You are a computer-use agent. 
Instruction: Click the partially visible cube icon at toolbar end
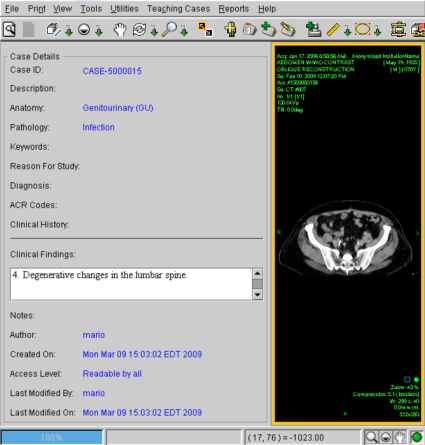coord(418,29)
